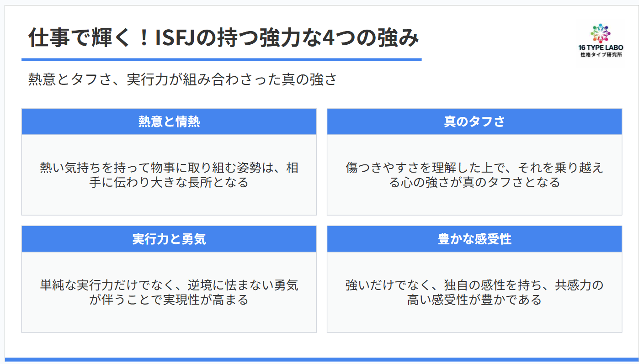639x364 pixels.
Task: Click the "16 TYPE LABO" logo text
Action: 601,47
